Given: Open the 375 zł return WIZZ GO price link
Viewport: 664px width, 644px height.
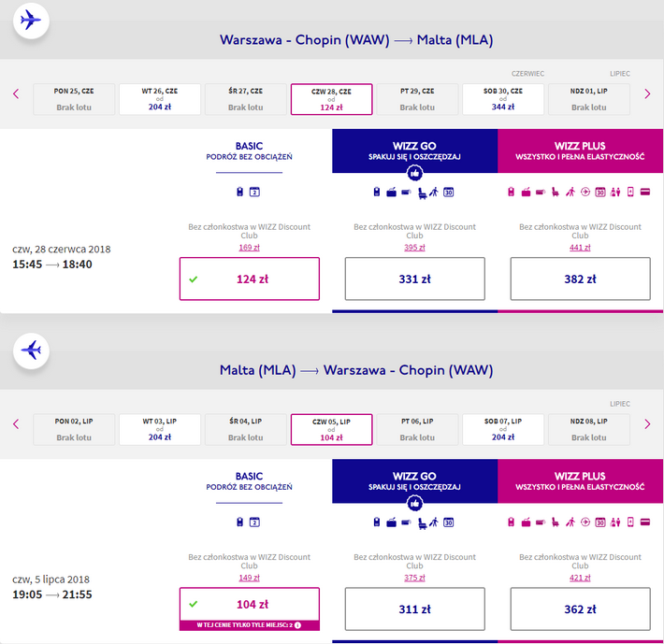Looking at the screenshot, I should tap(414, 578).
